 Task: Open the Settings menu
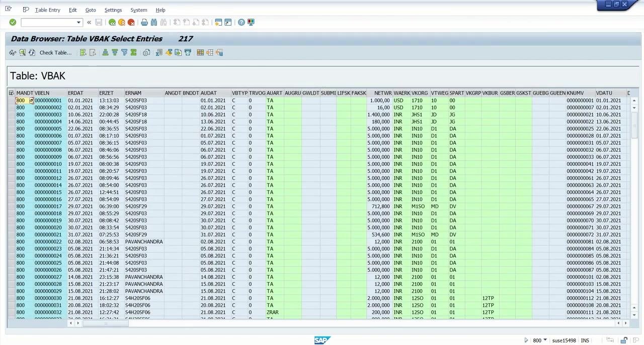click(x=113, y=10)
